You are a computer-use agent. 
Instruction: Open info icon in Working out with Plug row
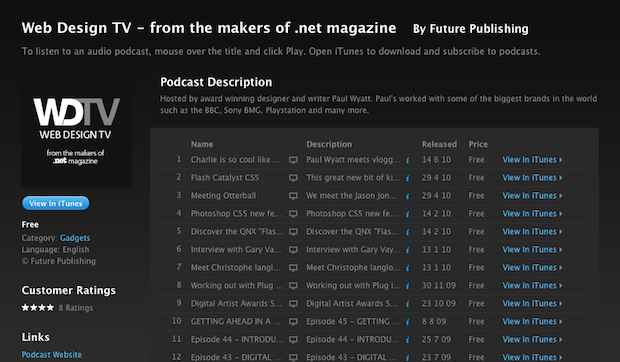click(x=407, y=286)
